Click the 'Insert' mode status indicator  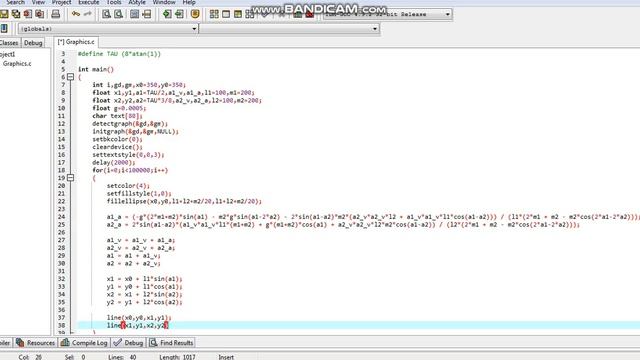tap(226, 357)
